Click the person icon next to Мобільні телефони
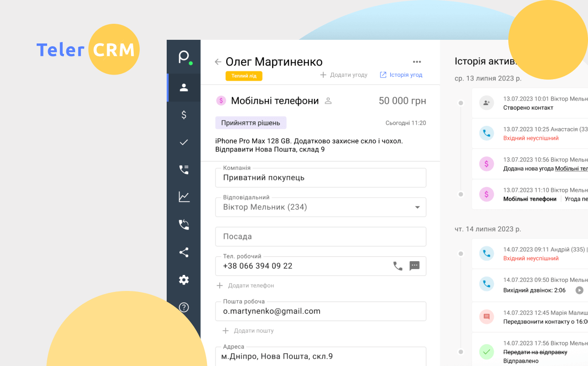 (328, 101)
